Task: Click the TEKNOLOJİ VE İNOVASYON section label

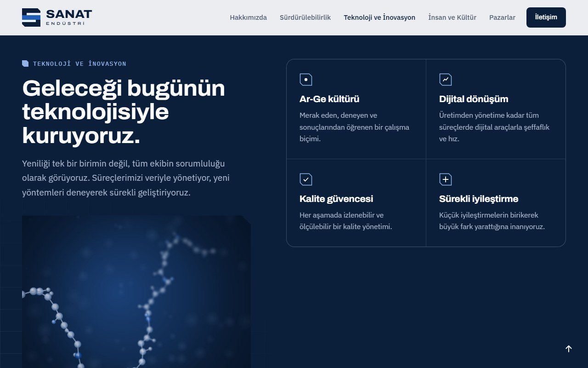Action: pos(79,63)
